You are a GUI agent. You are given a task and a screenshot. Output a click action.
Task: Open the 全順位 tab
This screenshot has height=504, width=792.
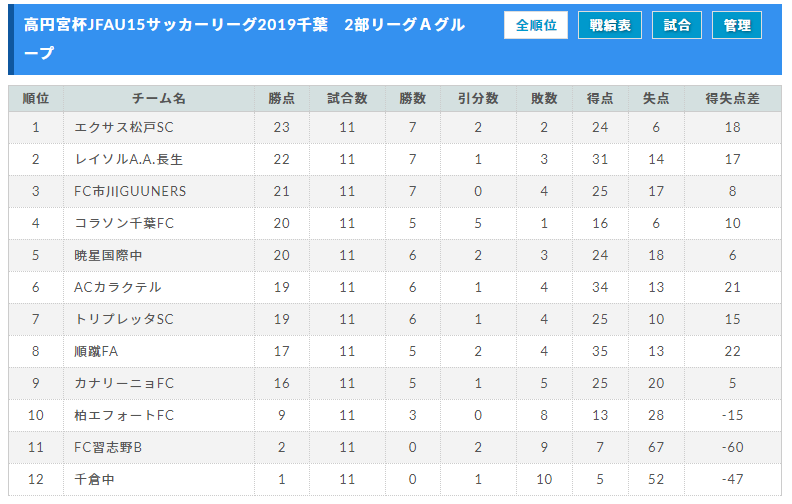click(535, 25)
